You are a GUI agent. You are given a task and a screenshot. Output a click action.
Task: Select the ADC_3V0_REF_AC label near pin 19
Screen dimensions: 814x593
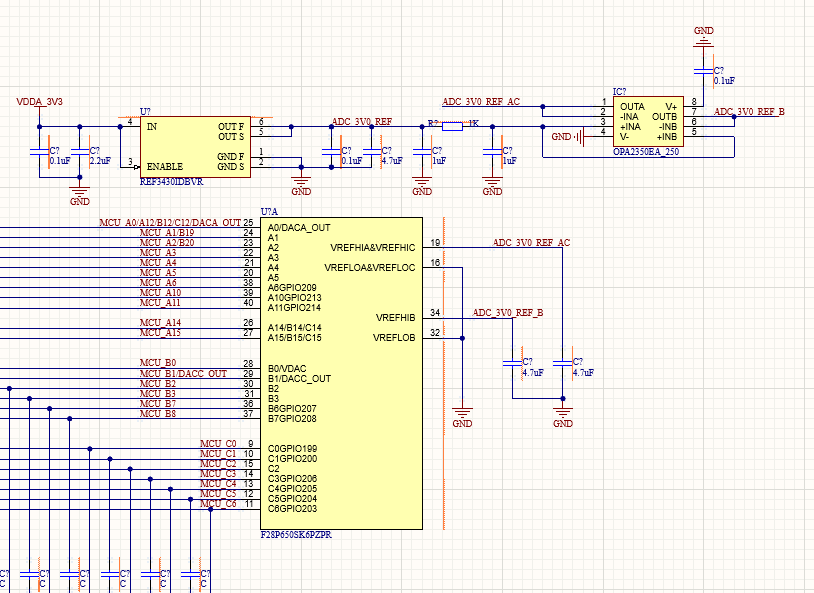point(531,242)
